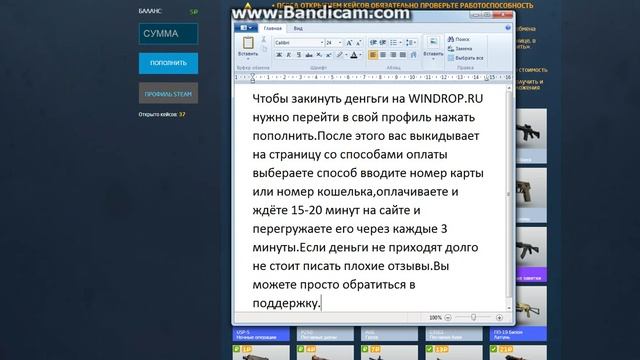
Task: Open the paragraph settings dialog icon
Action: [x=413, y=55]
